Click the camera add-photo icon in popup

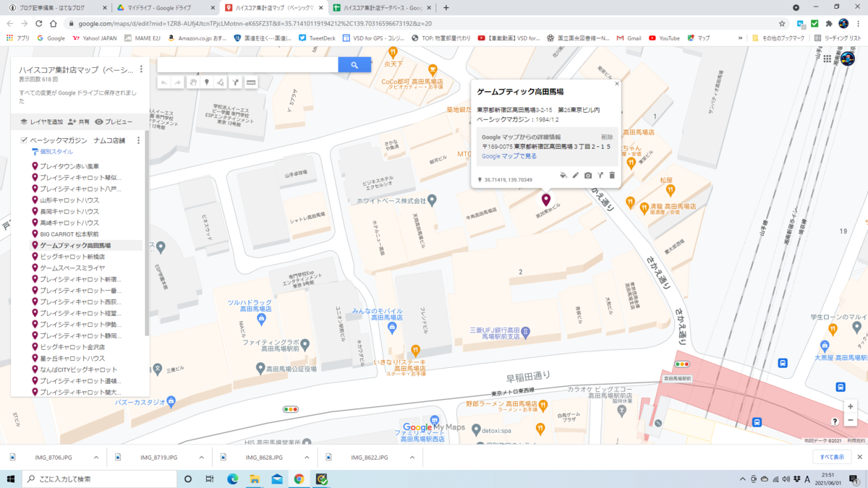click(x=588, y=175)
